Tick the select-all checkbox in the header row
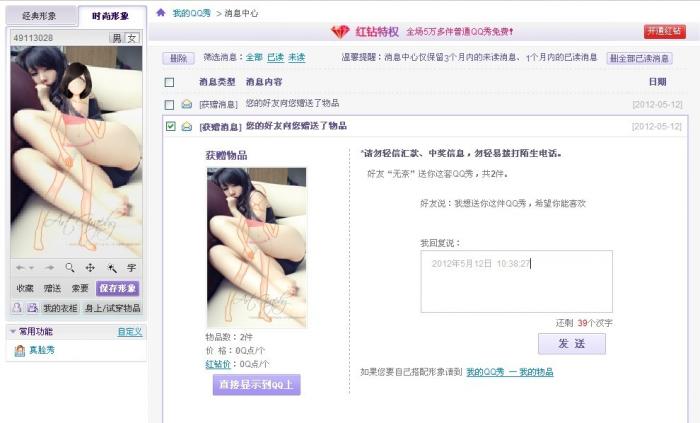The width and height of the screenshot is (700, 423). pyautogui.click(x=169, y=82)
